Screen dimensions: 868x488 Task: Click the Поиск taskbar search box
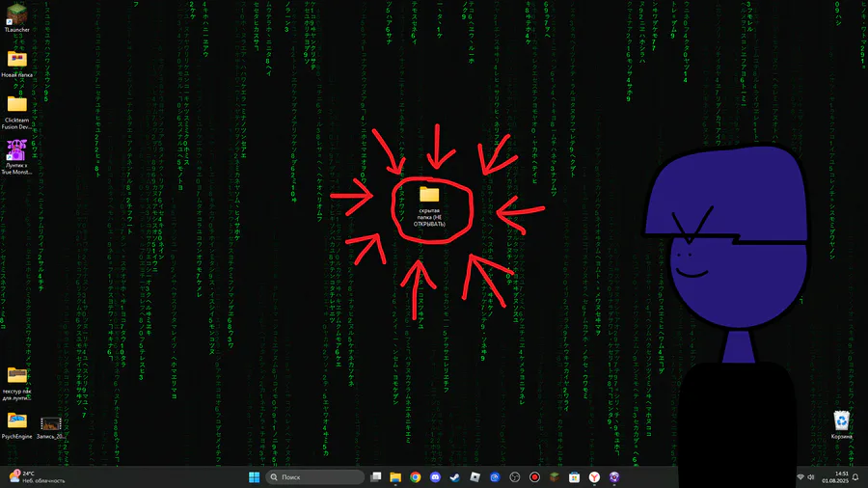315,477
